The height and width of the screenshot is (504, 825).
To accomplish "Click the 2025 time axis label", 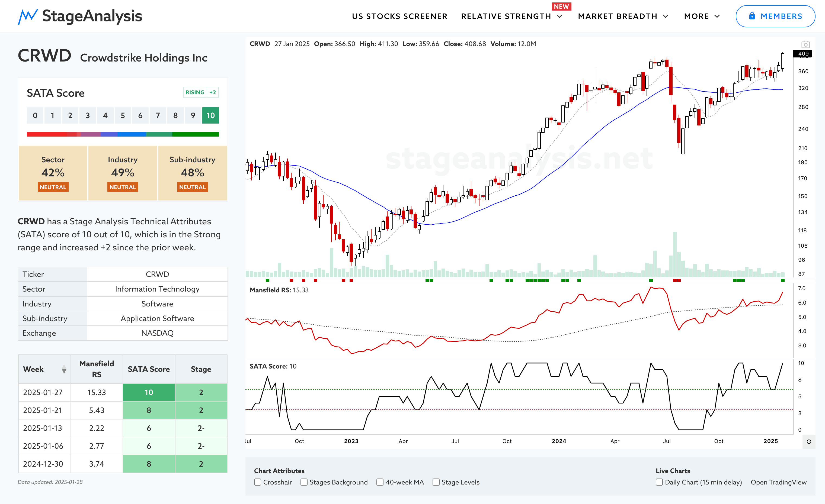I will click(x=770, y=441).
